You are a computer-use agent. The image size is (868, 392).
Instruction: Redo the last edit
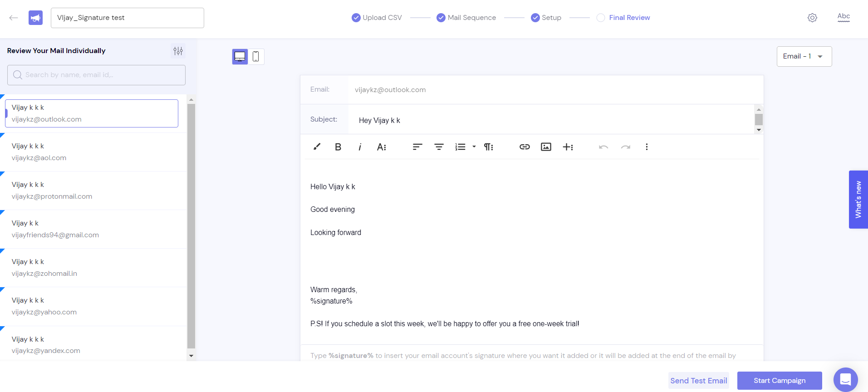tap(626, 147)
